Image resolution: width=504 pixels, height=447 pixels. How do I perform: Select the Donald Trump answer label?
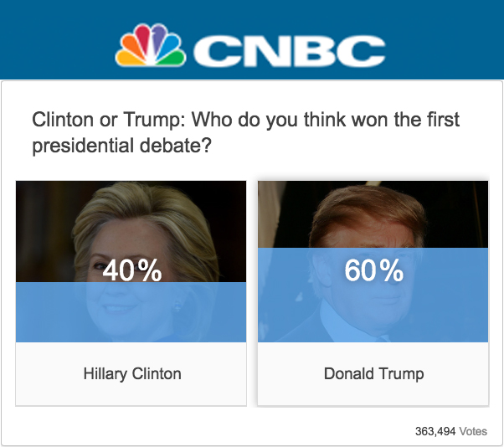(374, 373)
